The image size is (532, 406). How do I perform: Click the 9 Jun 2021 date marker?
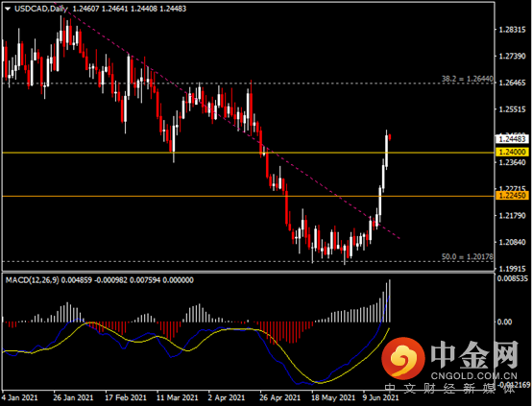(x=380, y=397)
